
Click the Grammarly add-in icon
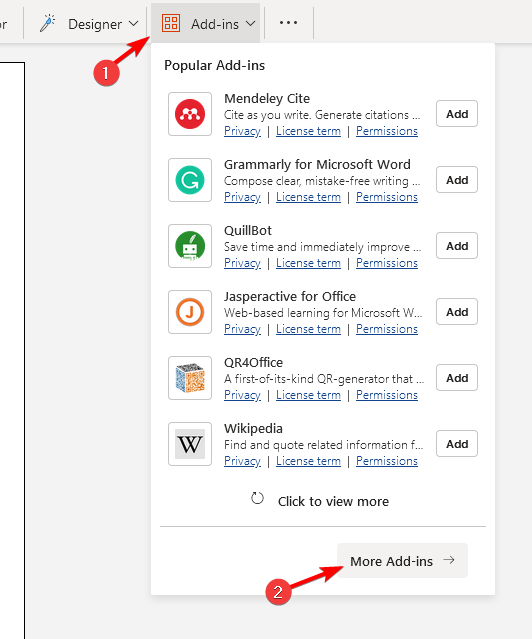pyautogui.click(x=190, y=180)
